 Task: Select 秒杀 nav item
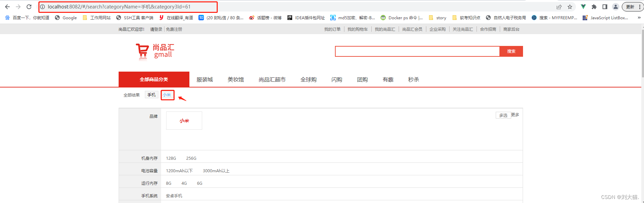pos(413,80)
